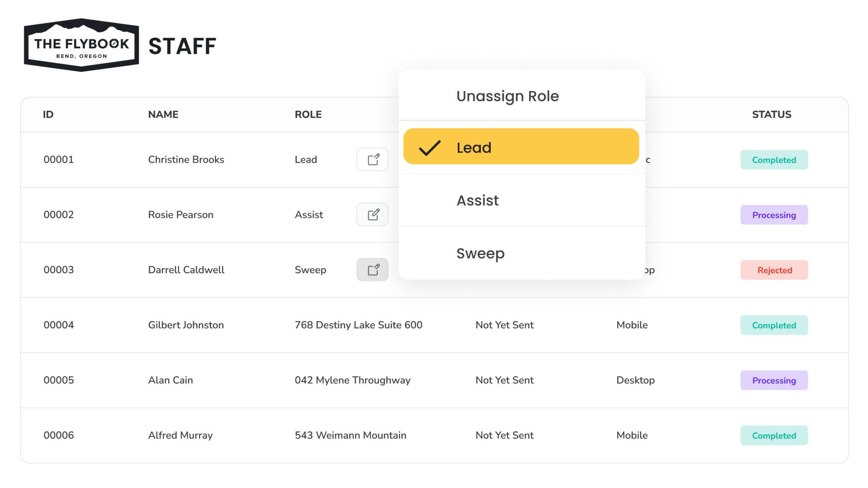Select the ID 00004 cell

58,324
